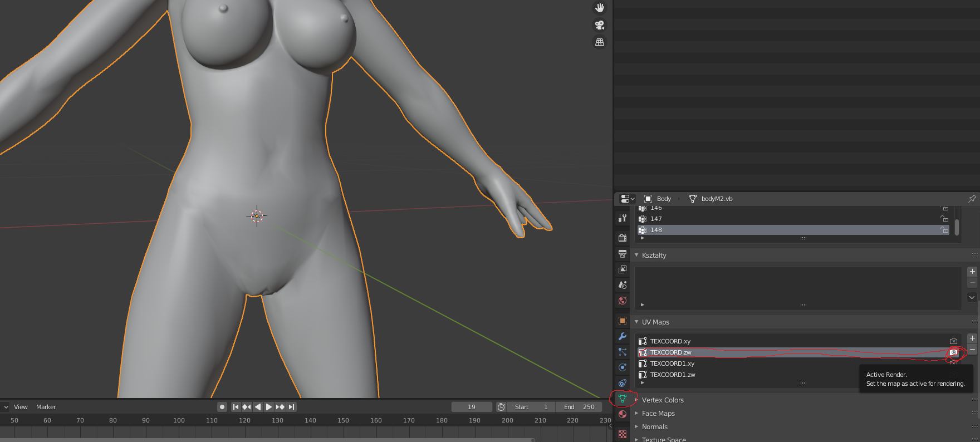
Task: Open the World properties tab
Action: click(x=623, y=301)
